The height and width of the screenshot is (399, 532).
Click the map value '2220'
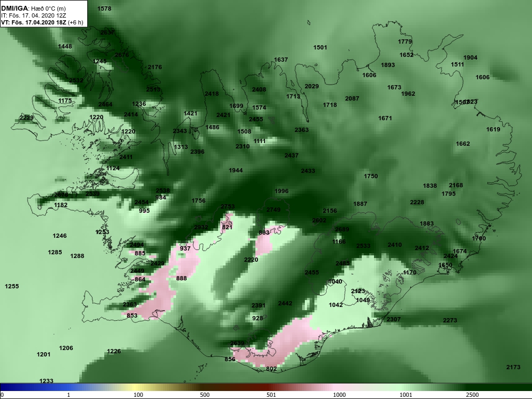point(251,260)
